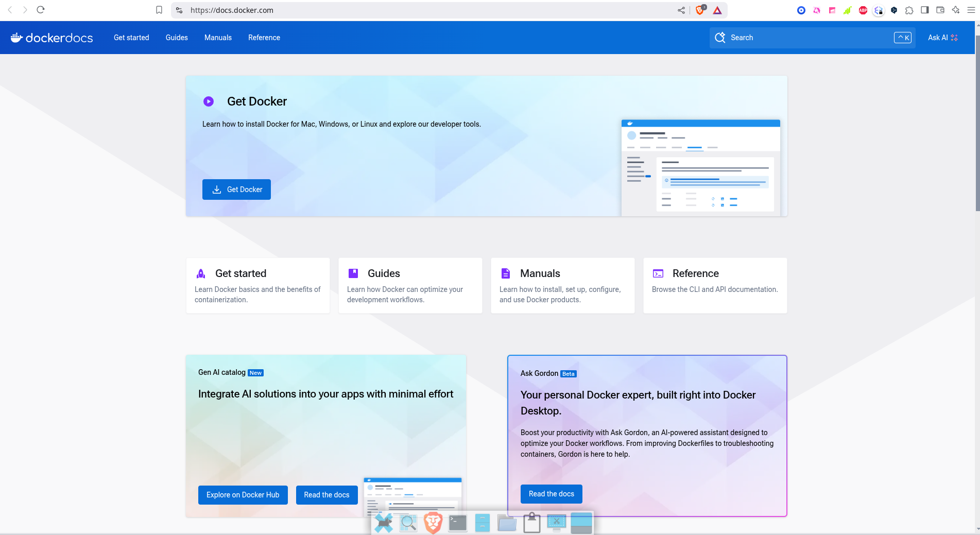Viewport: 980px width, 535px height.
Task: Open Reference in top navigation
Action: coord(264,38)
